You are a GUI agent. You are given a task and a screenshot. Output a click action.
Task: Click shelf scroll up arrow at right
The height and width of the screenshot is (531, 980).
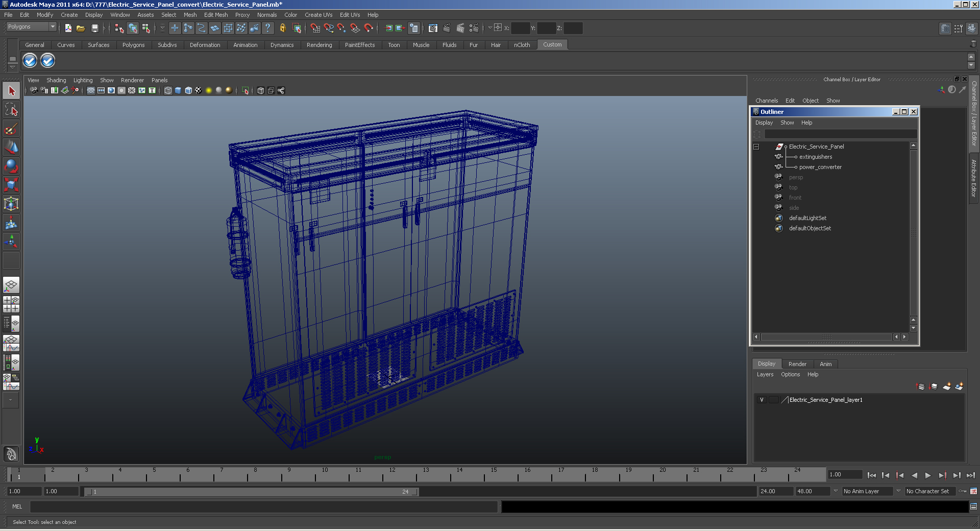(971, 57)
